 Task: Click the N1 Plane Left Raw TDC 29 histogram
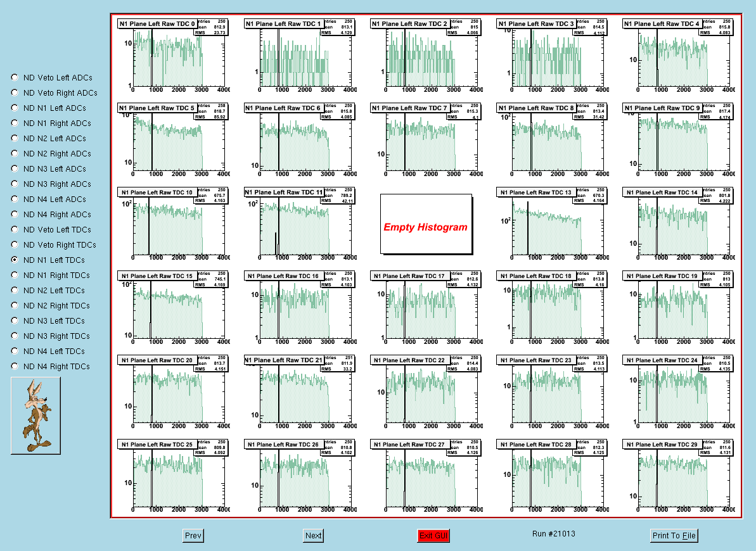point(679,476)
